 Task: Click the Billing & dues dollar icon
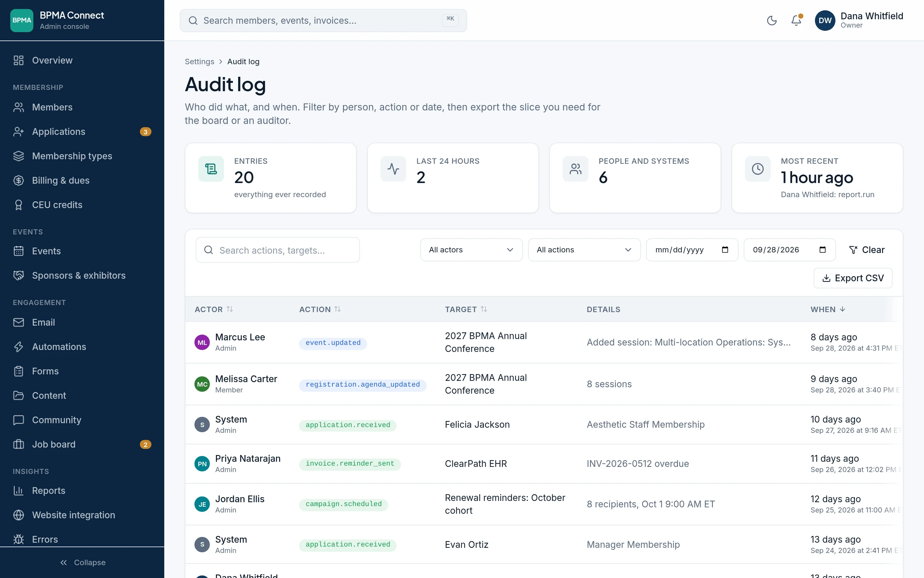click(18, 180)
